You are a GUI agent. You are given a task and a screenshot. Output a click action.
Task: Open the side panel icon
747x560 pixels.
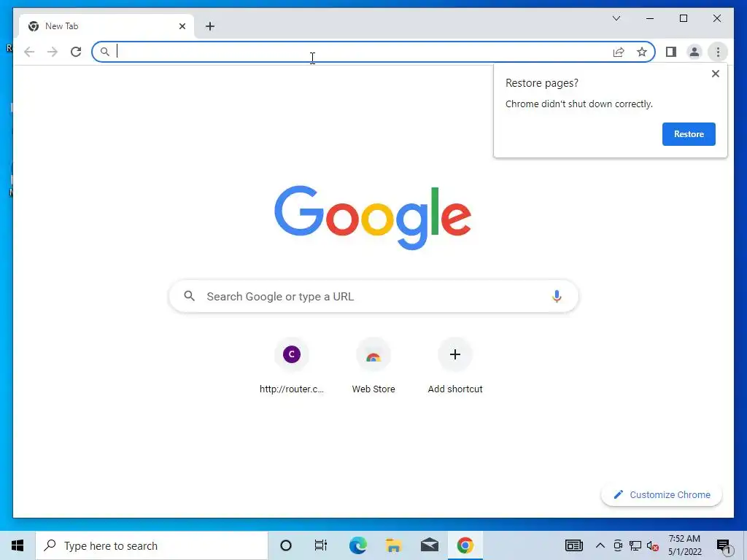[671, 52]
